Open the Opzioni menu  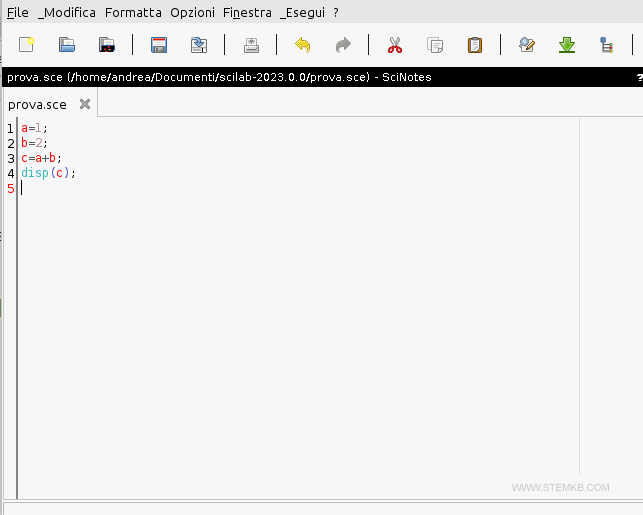pyautogui.click(x=193, y=13)
